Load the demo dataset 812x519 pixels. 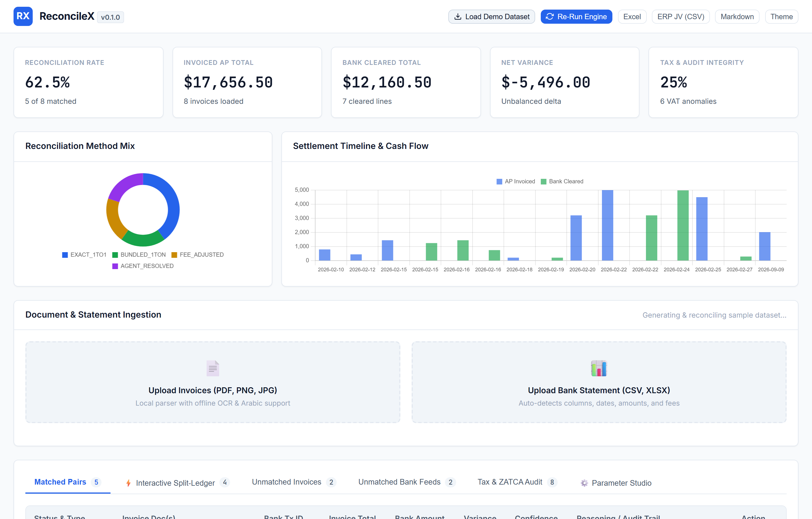pos(491,17)
